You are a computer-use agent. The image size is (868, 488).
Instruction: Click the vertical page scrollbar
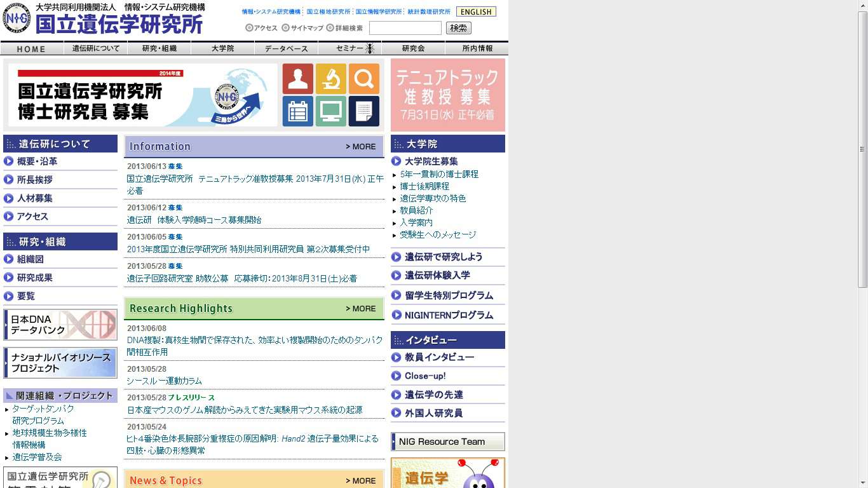[862, 149]
